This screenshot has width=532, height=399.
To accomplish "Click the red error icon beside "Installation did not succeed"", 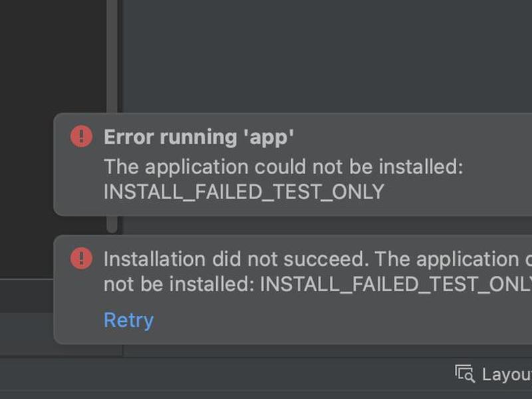I will coord(81,258).
